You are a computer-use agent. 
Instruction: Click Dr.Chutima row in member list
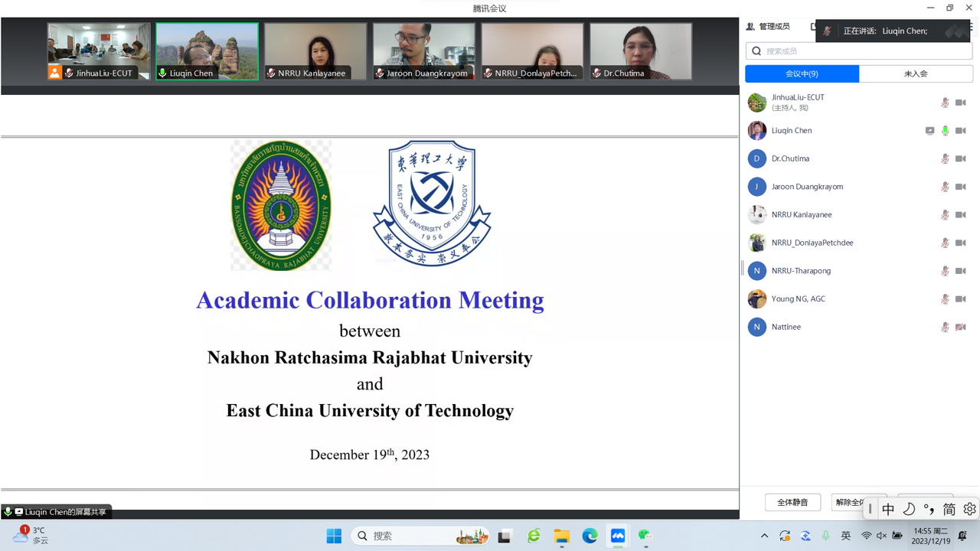pos(859,158)
